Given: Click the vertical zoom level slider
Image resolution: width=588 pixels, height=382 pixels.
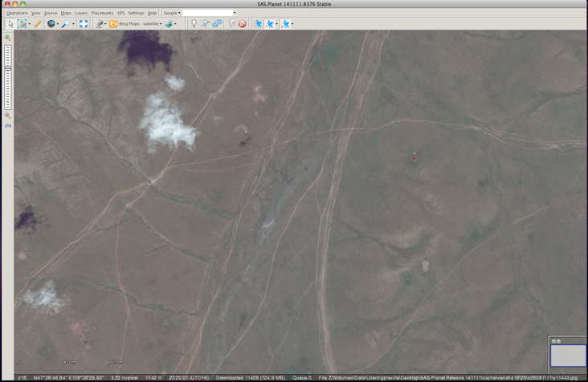Looking at the screenshot, I should [x=8, y=76].
